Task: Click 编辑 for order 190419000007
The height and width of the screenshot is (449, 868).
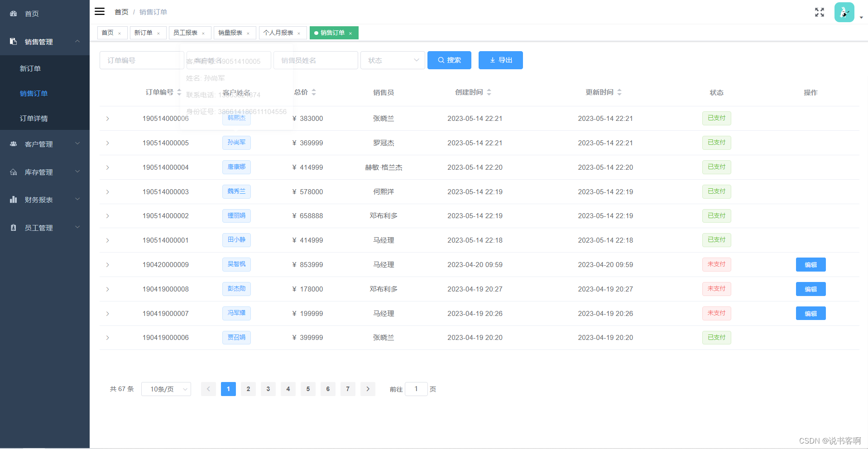Action: (x=810, y=314)
